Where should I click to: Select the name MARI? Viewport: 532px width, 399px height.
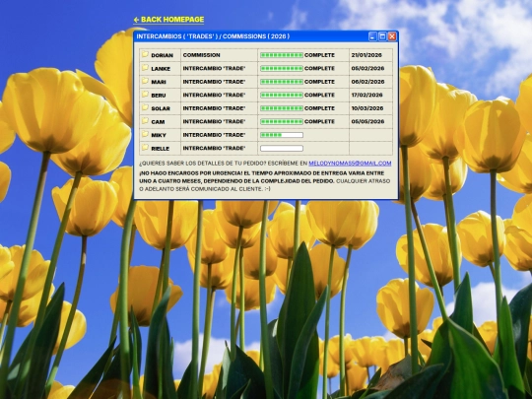[x=159, y=82]
